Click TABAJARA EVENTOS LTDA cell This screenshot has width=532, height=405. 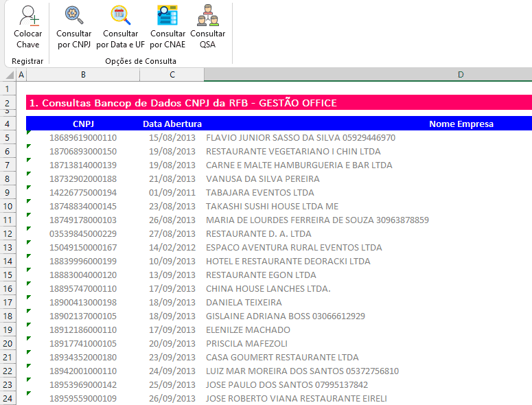(x=259, y=192)
